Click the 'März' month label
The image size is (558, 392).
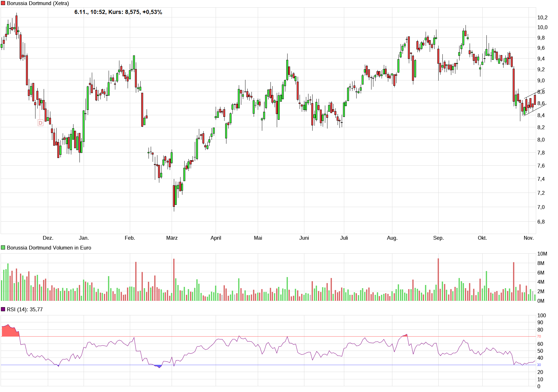(172, 238)
